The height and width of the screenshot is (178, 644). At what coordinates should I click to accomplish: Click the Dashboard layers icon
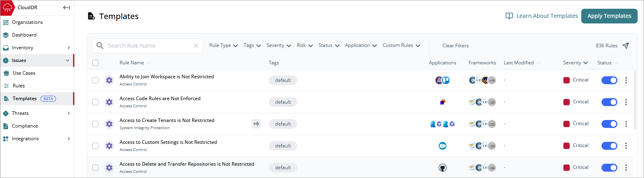point(6,35)
